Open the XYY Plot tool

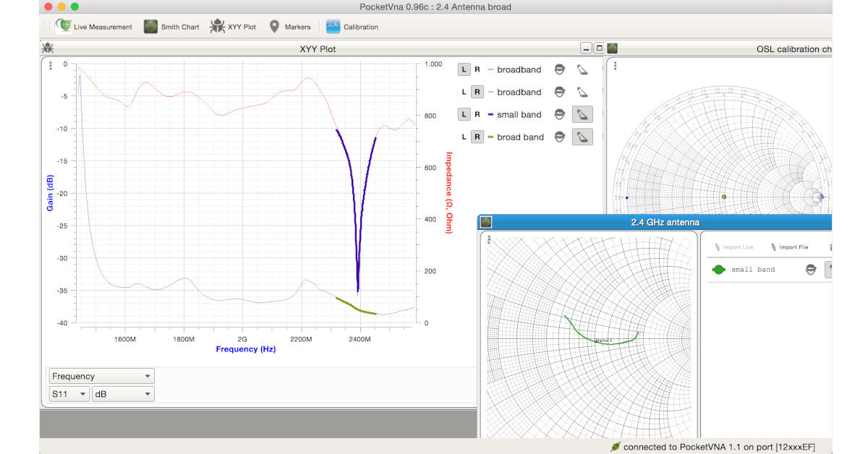(x=233, y=27)
